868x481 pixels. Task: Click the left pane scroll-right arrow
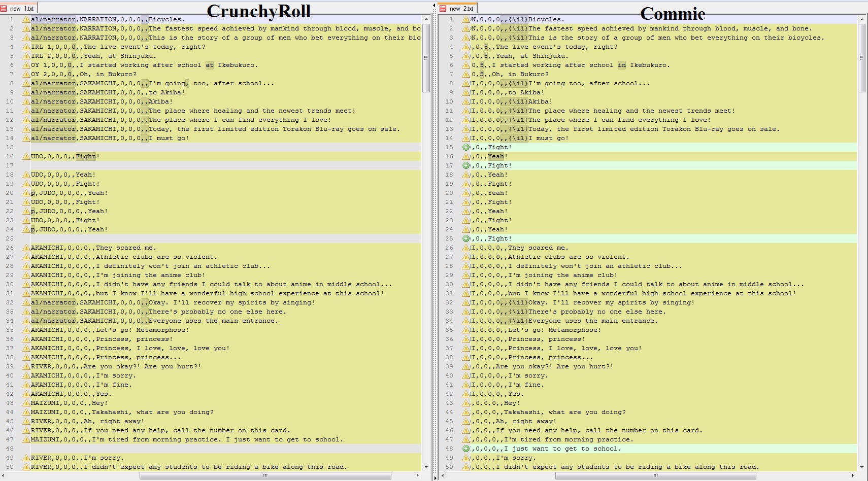pyautogui.click(x=418, y=476)
